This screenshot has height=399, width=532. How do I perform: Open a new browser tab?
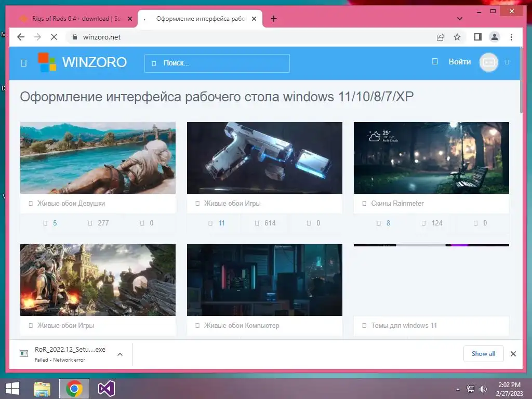pyautogui.click(x=274, y=19)
